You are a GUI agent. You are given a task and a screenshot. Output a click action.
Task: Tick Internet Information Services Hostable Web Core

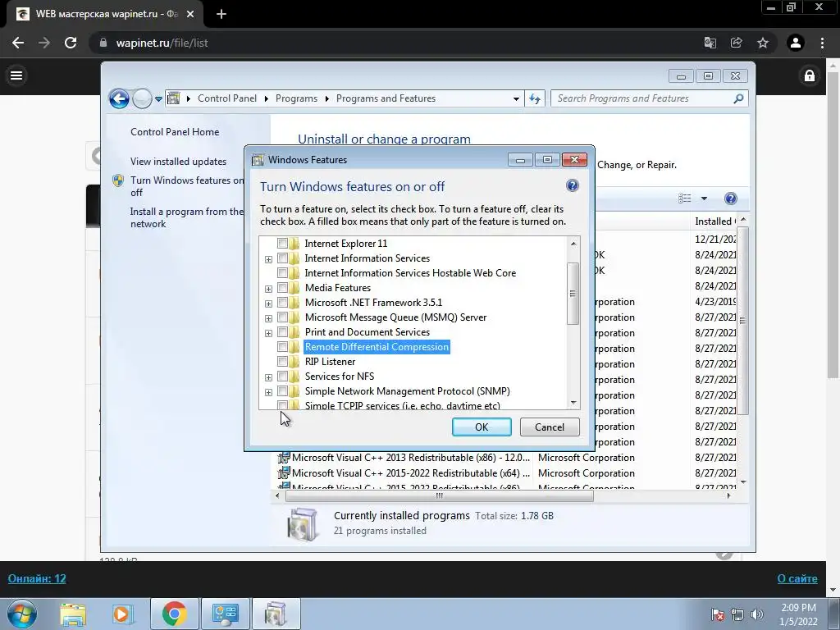(x=282, y=272)
